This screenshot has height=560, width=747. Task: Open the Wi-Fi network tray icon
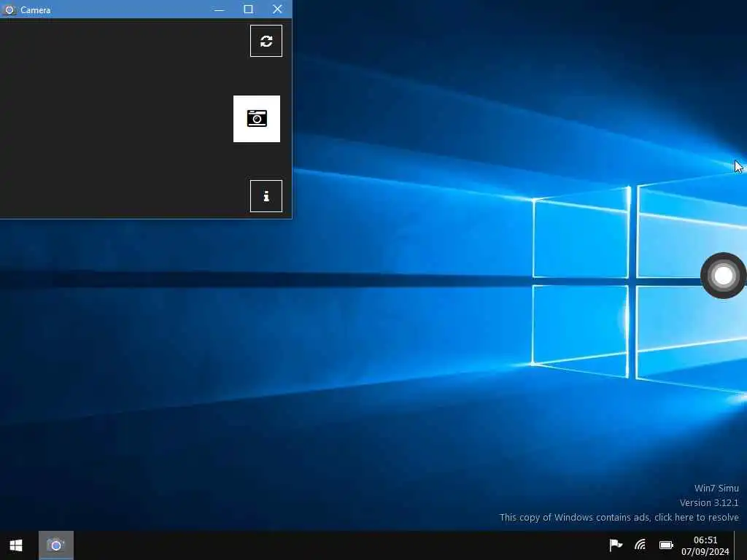pyautogui.click(x=640, y=545)
